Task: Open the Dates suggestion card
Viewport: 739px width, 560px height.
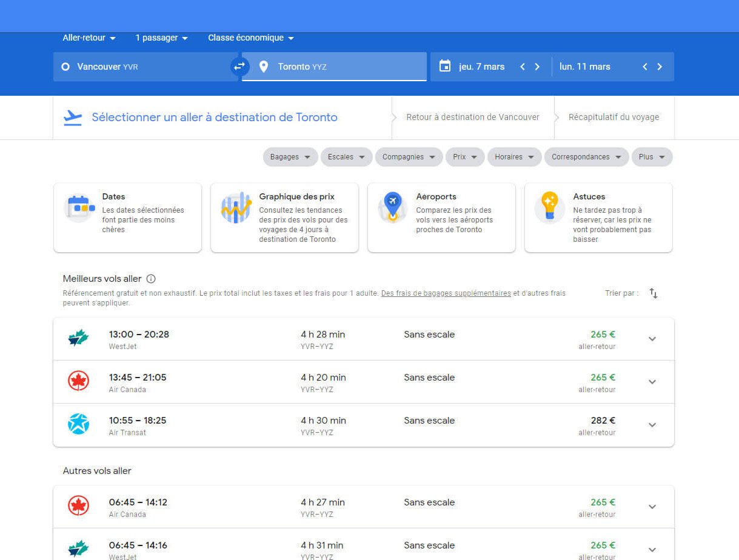Action: [127, 218]
